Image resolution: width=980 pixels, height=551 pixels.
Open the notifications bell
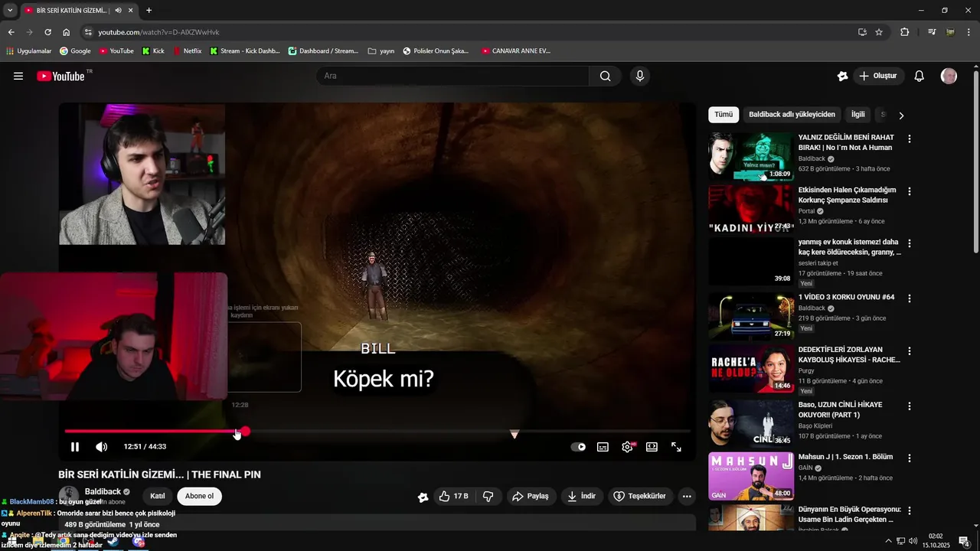tap(920, 76)
